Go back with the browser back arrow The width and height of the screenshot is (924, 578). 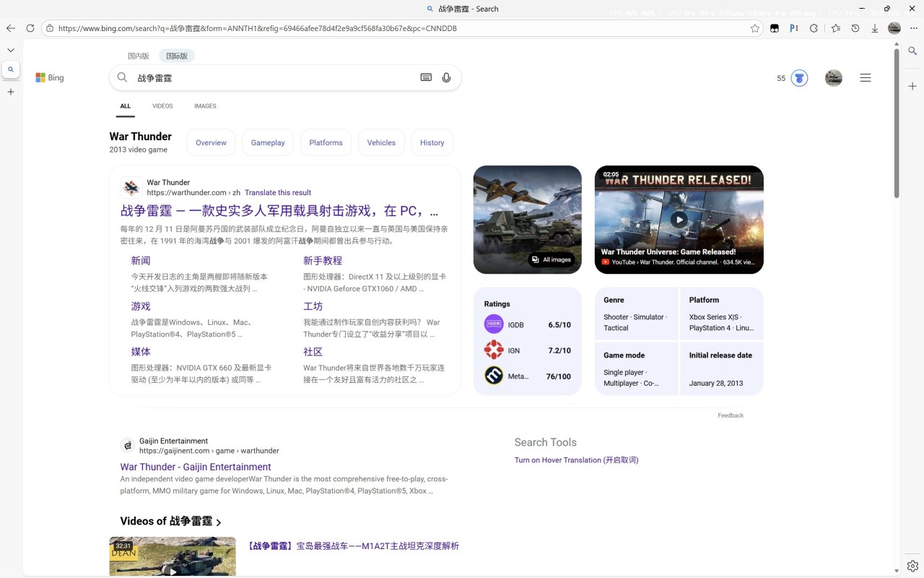point(11,28)
